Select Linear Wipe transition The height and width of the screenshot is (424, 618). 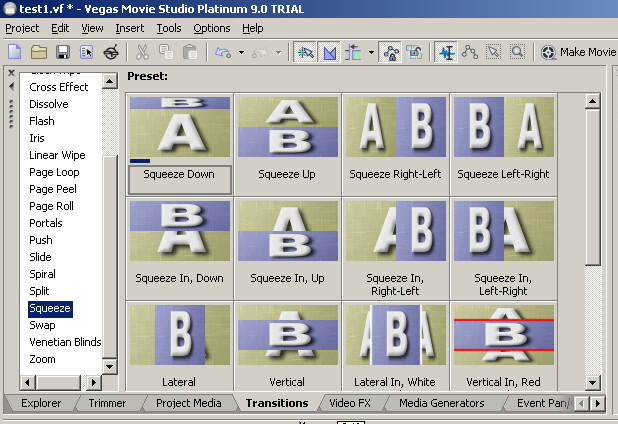pos(57,155)
